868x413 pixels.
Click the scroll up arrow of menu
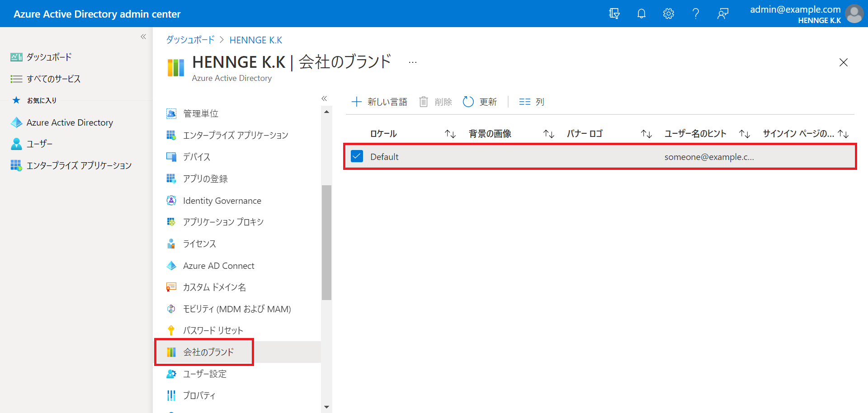pos(326,112)
